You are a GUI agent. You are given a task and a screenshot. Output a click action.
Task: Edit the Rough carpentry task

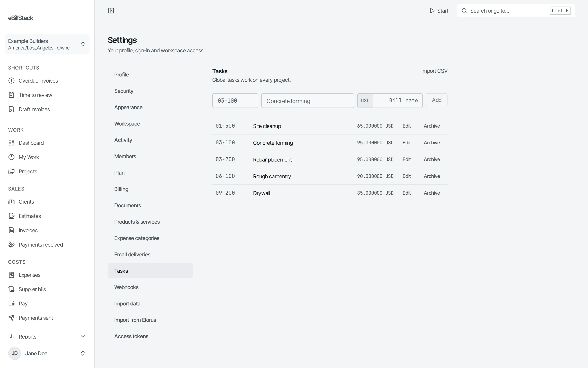(x=406, y=176)
